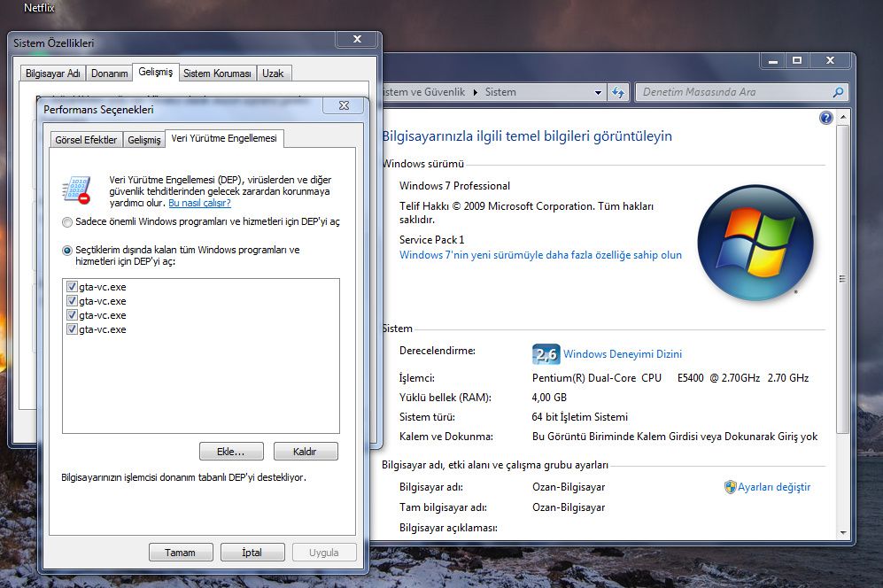Open the Uzak tab

pos(273,73)
